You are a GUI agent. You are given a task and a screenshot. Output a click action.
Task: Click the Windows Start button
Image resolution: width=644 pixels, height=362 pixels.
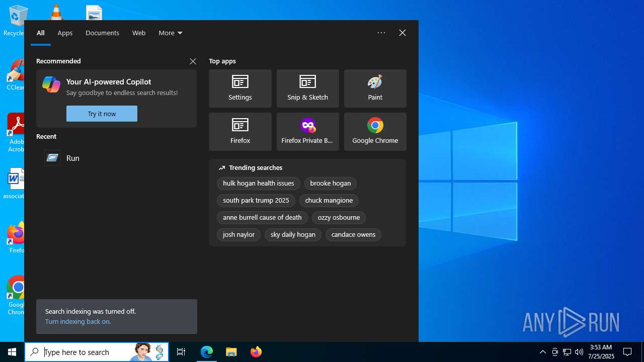click(12, 352)
